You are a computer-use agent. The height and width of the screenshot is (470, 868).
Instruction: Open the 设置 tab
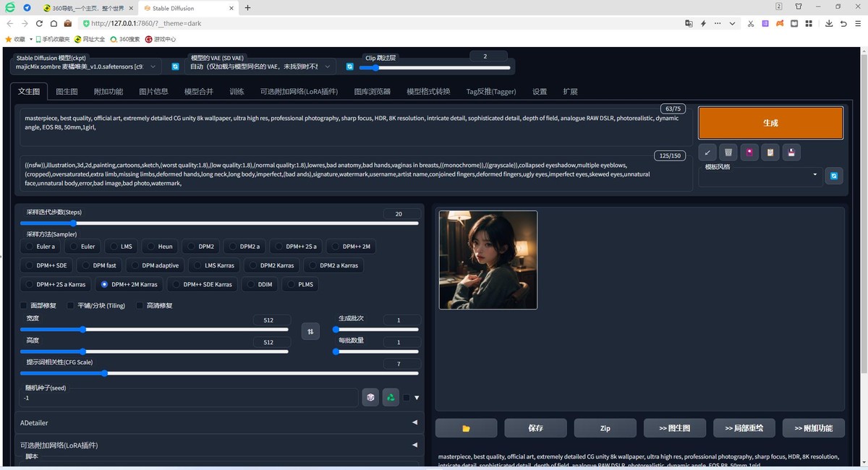click(x=539, y=92)
